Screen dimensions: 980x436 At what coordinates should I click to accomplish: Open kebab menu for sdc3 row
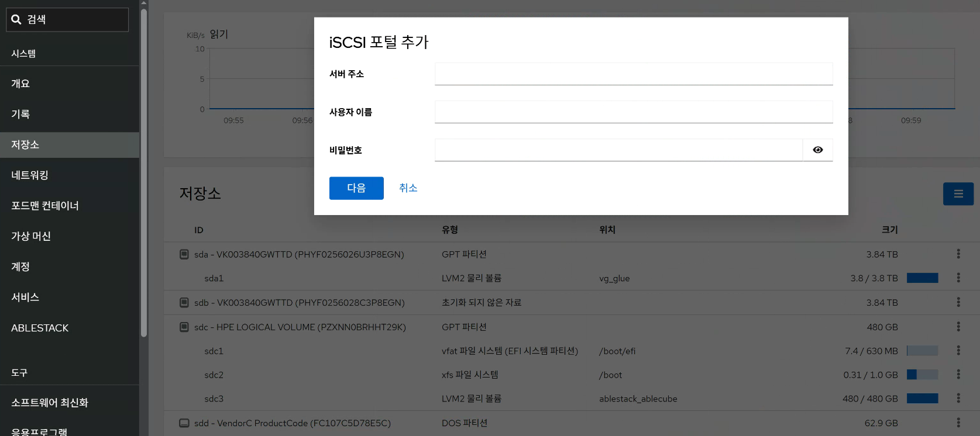click(958, 398)
